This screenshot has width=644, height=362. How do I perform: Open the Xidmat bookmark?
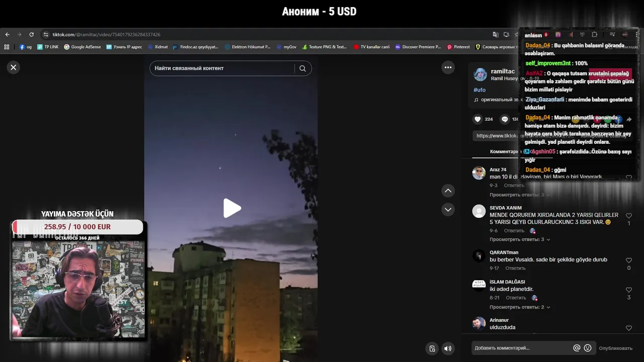click(x=157, y=47)
